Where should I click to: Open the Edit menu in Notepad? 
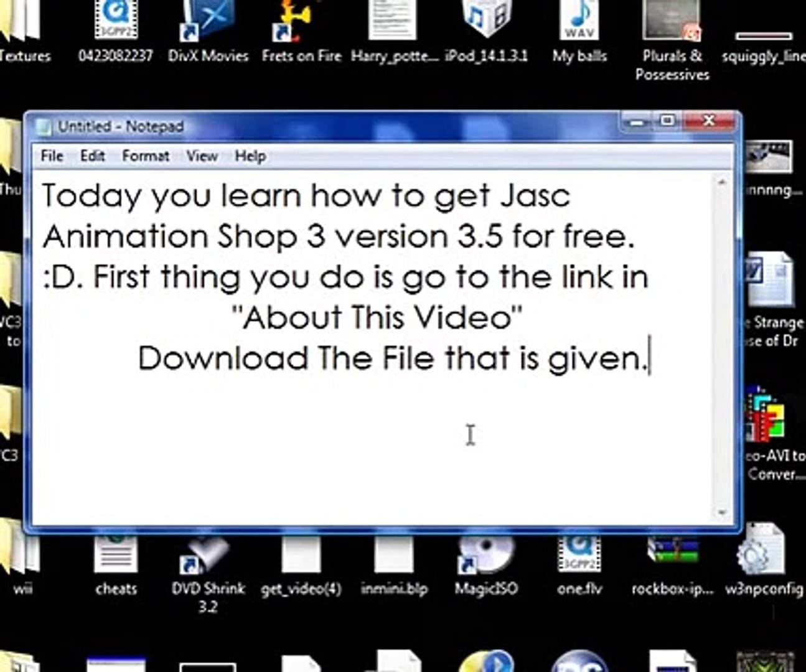(x=92, y=156)
